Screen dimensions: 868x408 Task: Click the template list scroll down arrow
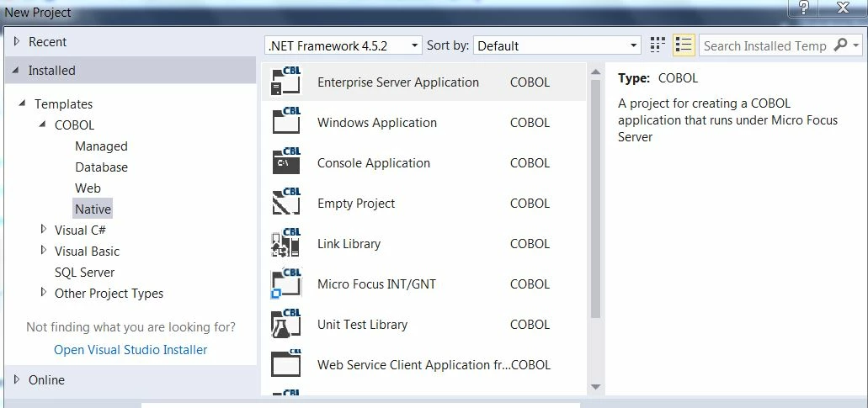(x=595, y=387)
